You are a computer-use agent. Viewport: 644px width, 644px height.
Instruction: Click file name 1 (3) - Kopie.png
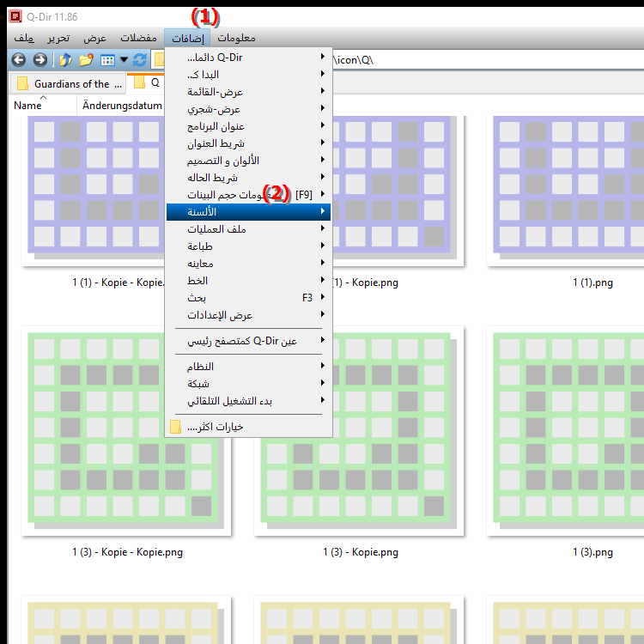click(x=361, y=552)
